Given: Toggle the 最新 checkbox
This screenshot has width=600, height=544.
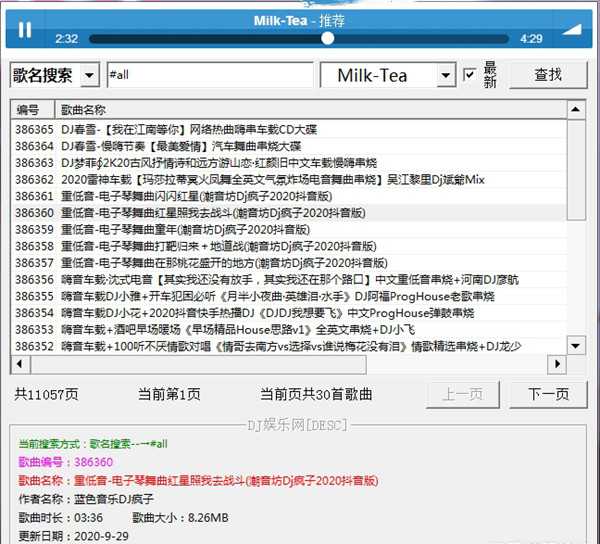Looking at the screenshot, I should tap(470, 75).
